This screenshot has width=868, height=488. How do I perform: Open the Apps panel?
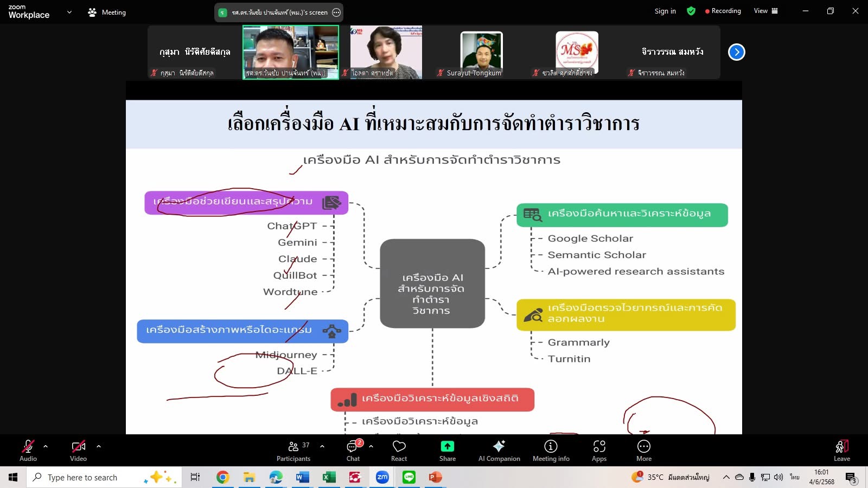(599, 450)
